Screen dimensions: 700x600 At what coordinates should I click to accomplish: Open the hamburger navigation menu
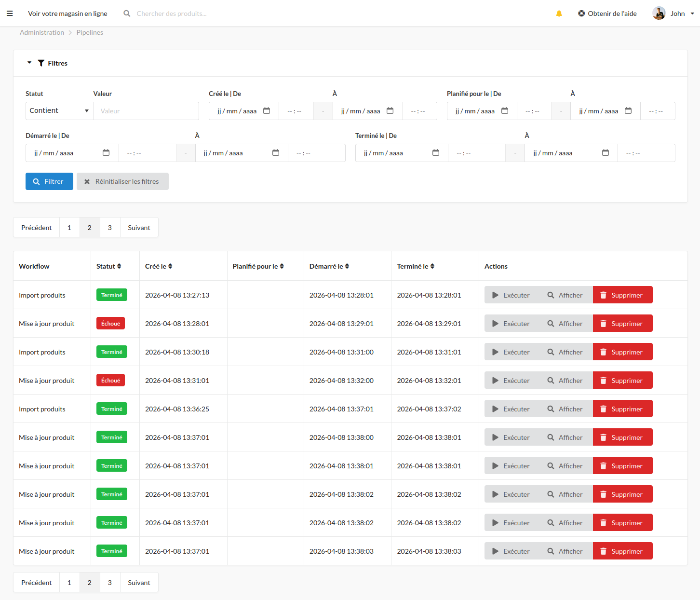(10, 13)
